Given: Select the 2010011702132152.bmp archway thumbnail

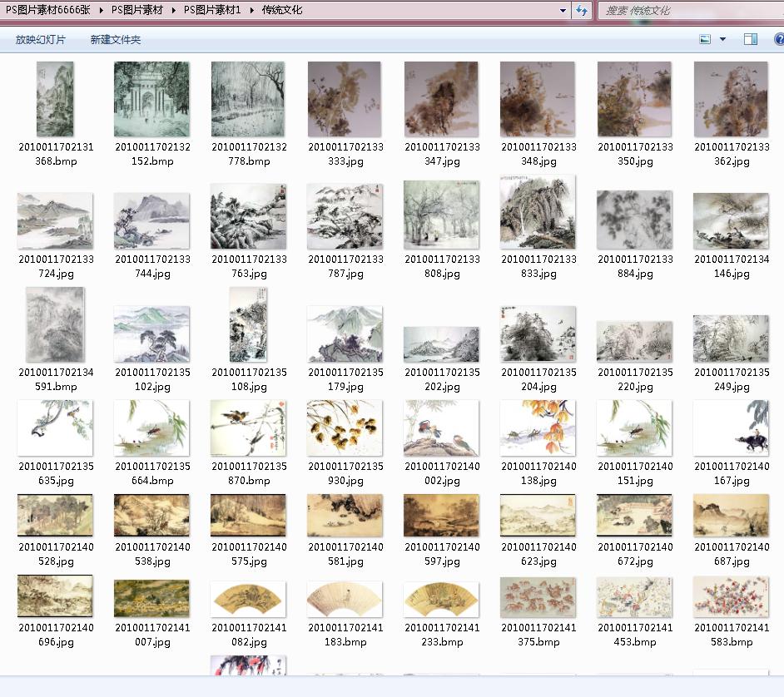Looking at the screenshot, I should (151, 99).
